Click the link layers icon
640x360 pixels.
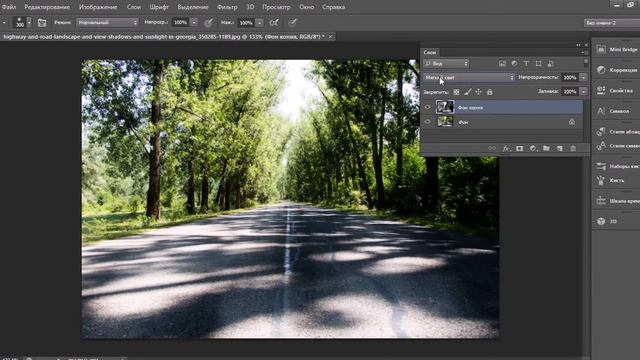pos(492,149)
